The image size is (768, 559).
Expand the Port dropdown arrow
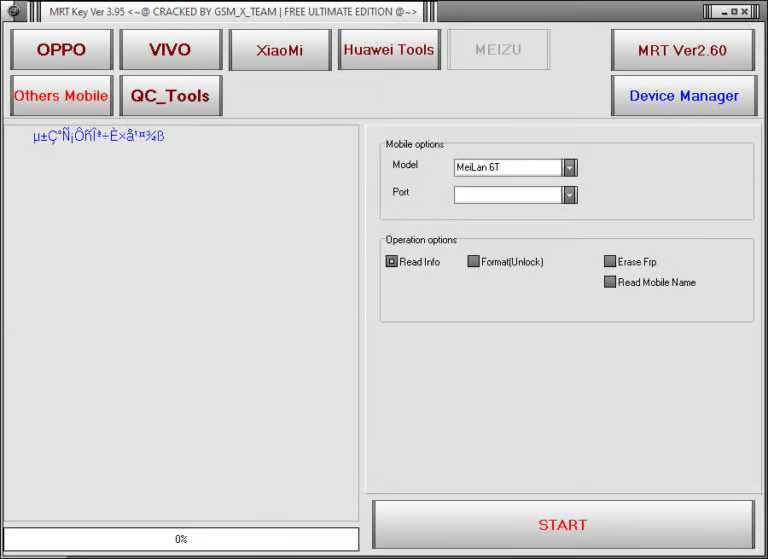point(570,195)
